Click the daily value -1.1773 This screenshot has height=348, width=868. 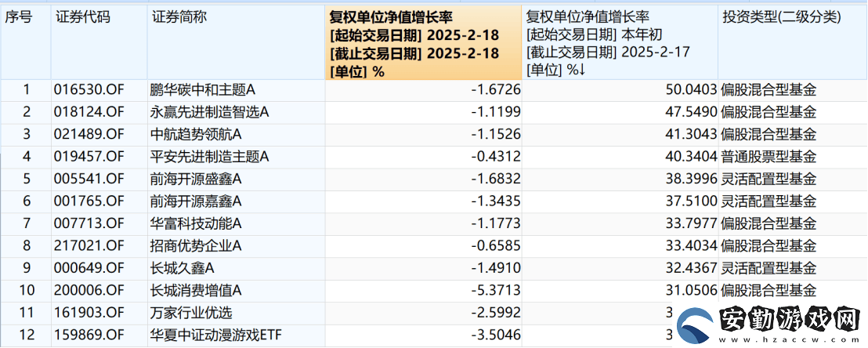coord(496,224)
